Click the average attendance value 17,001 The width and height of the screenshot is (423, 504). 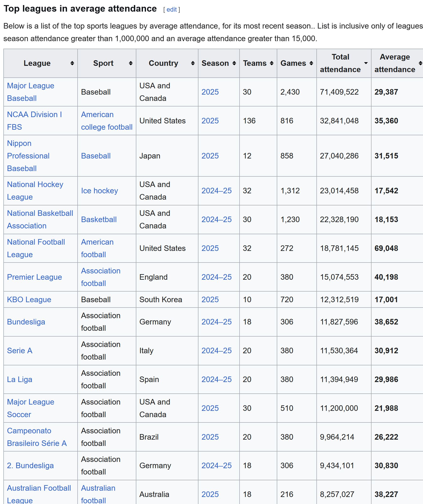(386, 300)
